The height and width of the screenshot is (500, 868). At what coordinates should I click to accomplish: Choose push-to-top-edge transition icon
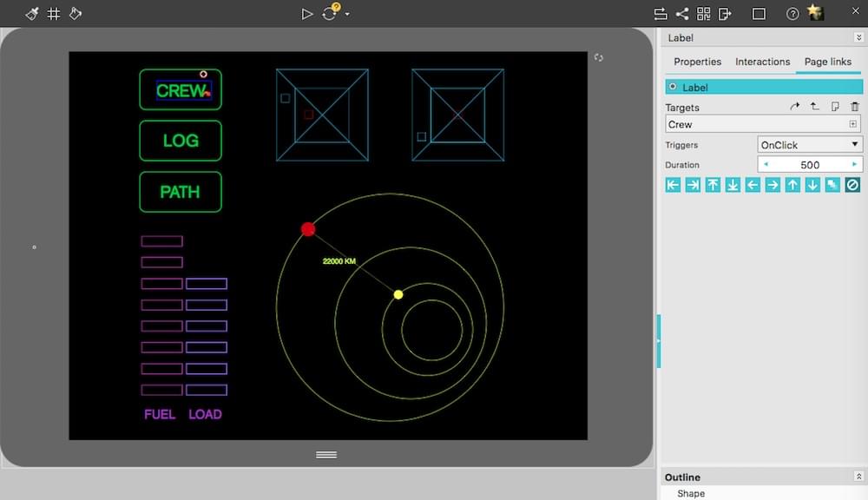point(713,185)
